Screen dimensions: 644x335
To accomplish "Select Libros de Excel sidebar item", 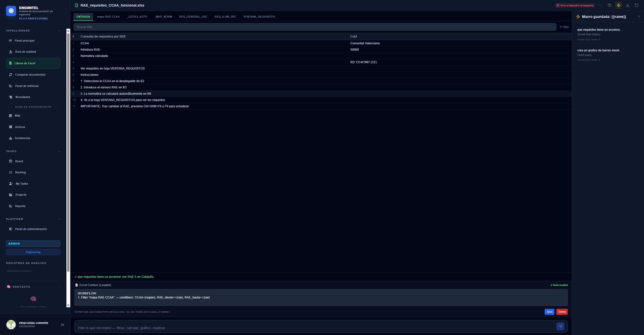I will (x=33, y=63).
